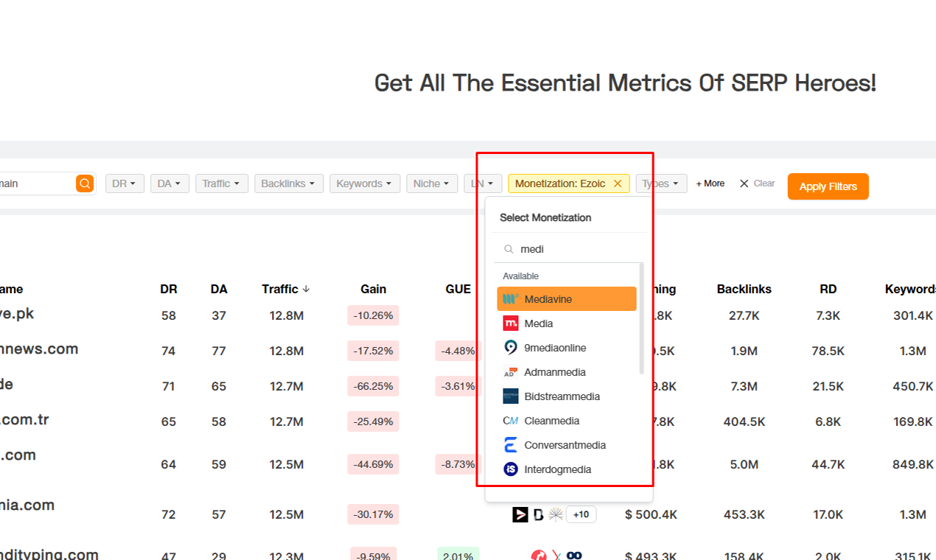The image size is (936, 560).
Task: Click the black arrow monetization logo in the $ 500.4K row
Action: pos(520,514)
